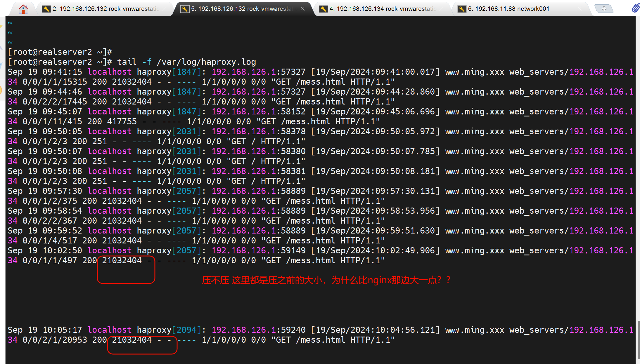Click key icon on network001 tab
The width and height of the screenshot is (640, 364).
point(461,9)
